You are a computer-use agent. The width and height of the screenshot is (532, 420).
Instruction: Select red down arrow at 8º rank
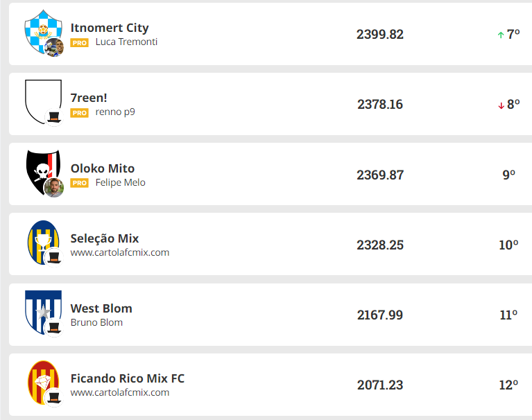coord(501,106)
